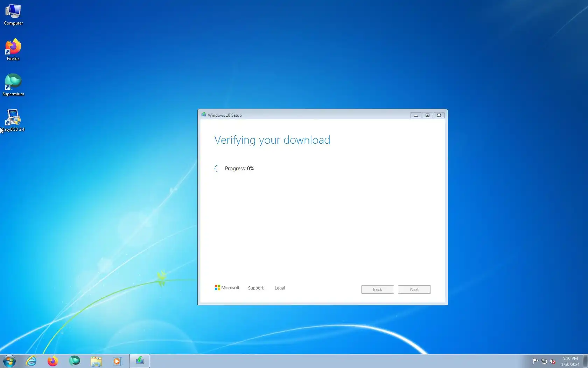588x368 pixels.
Task: Select the EasyBCD 2.4 desktop shortcut
Action: tap(13, 120)
